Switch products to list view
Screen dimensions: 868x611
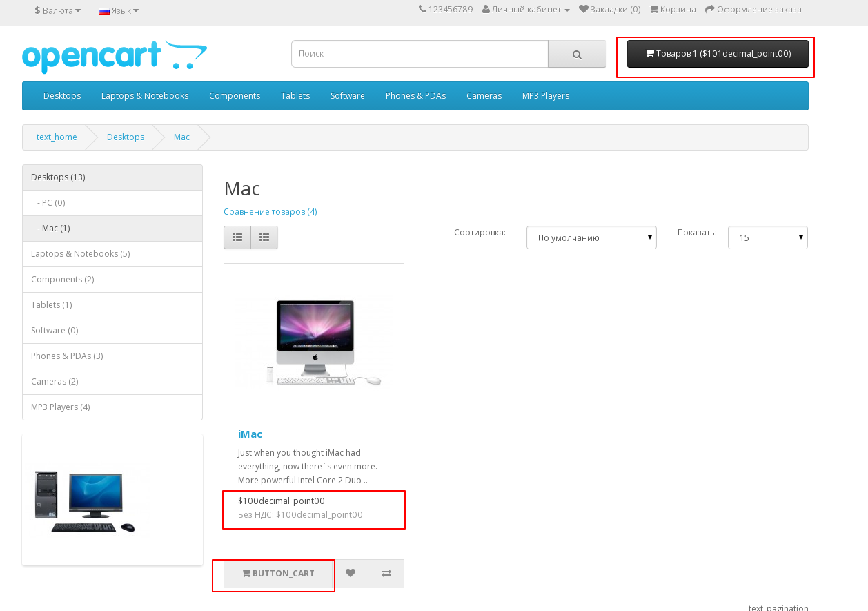coord(237,237)
